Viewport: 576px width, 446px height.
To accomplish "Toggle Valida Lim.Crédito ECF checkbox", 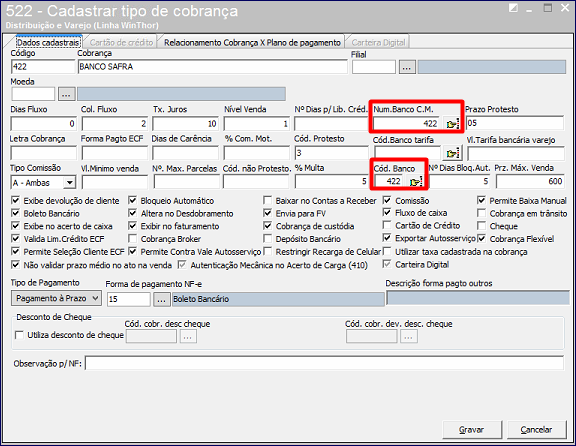I will (15, 239).
